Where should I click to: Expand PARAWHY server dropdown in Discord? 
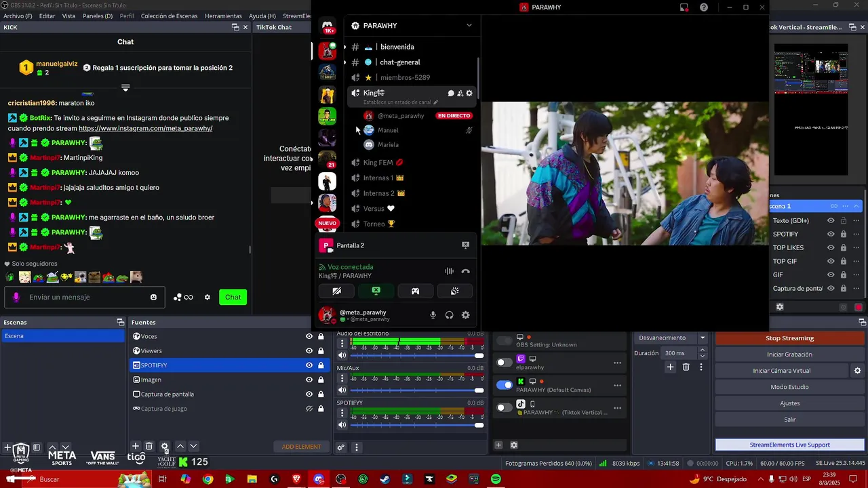click(x=469, y=26)
